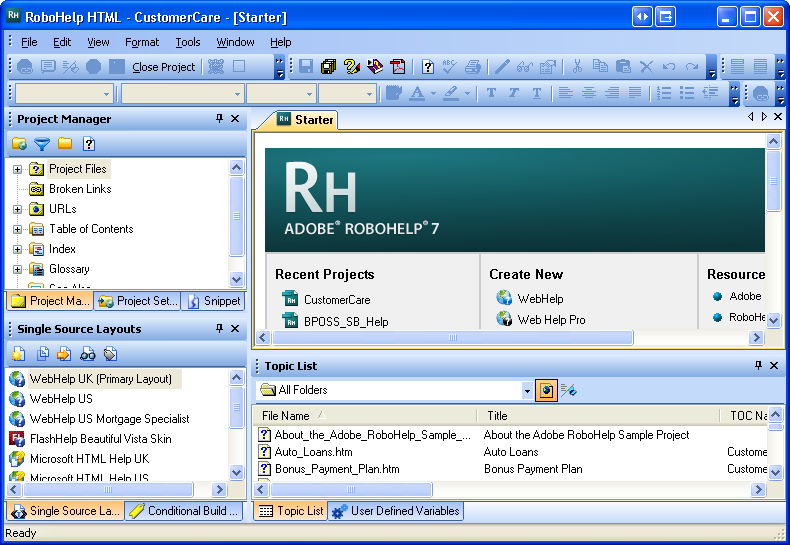Click the numbered list icon
The height and width of the screenshot is (545, 790).
click(664, 93)
